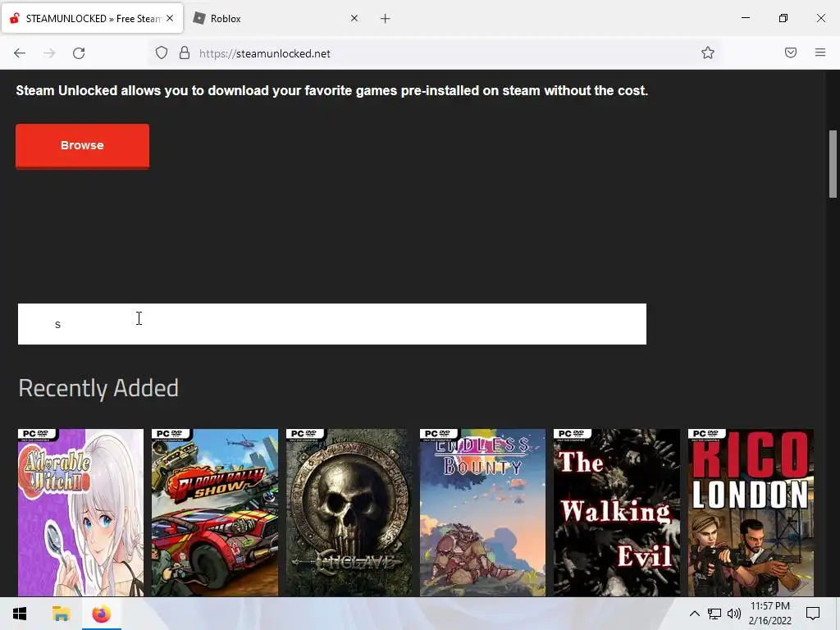
Task: Click the Firefox taskbar icon
Action: 101,614
